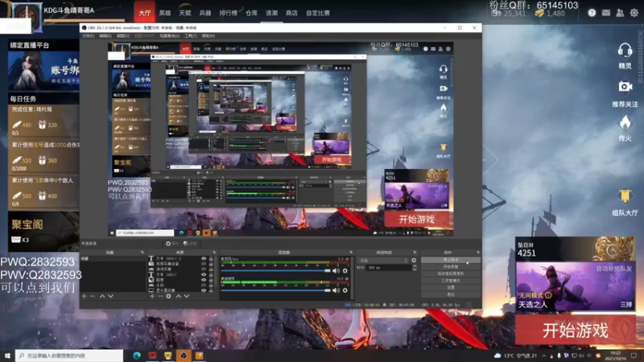Open Microsoft Edge from the taskbar
The height and width of the screenshot is (362, 644).
[x=137, y=356]
